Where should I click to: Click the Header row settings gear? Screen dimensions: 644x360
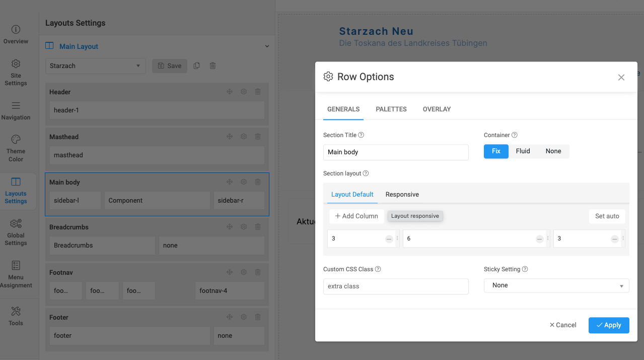(244, 92)
